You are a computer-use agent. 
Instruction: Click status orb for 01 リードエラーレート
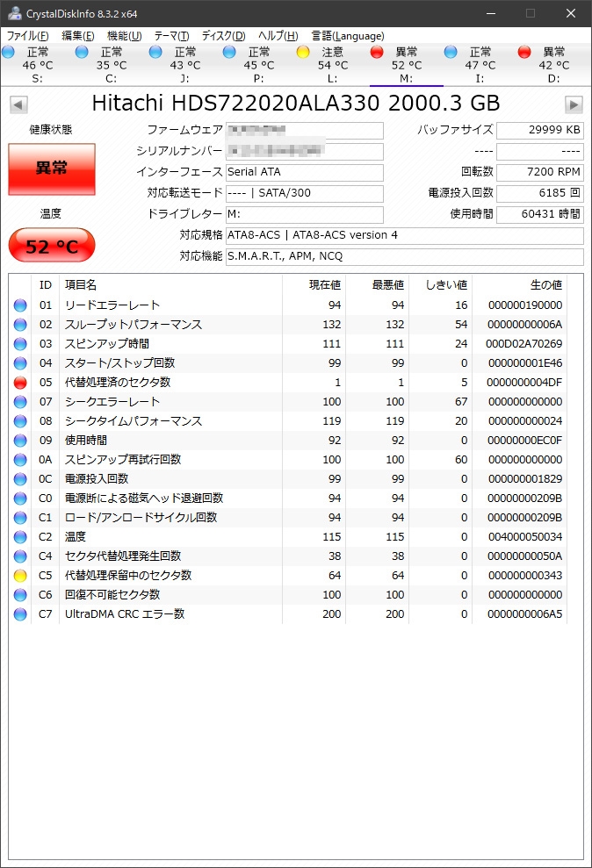20,305
